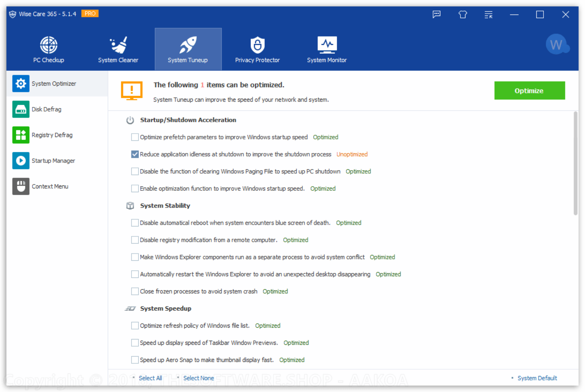Click the feedback chat icon in title bar
Image resolution: width=585 pixels, height=392 pixels.
click(436, 14)
